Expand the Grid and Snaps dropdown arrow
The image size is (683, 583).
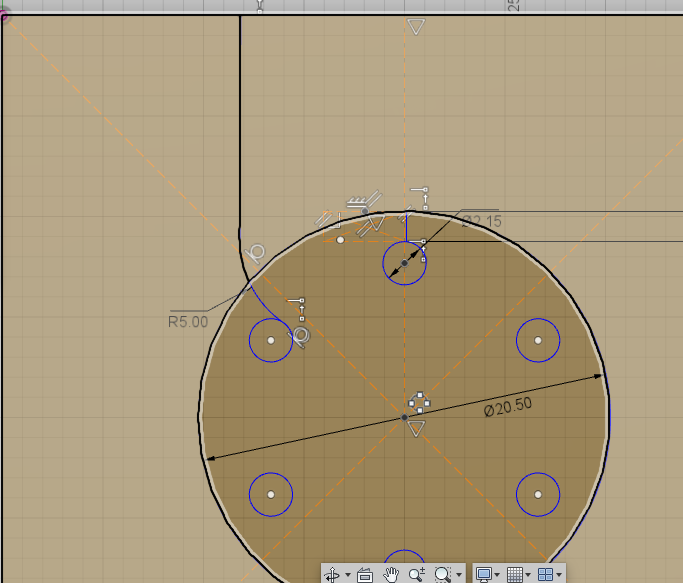(528, 575)
